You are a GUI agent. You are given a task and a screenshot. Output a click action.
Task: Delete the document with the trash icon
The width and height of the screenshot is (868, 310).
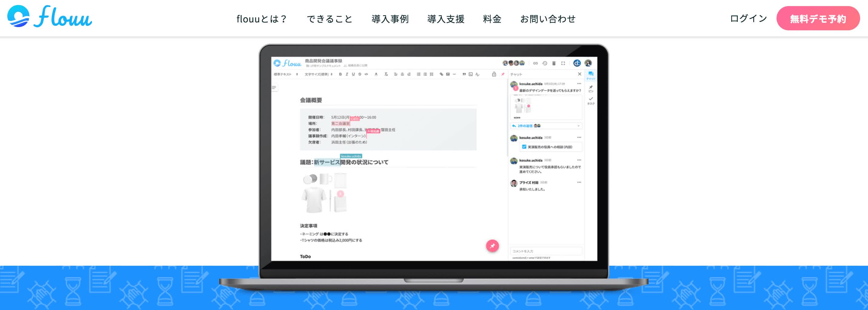tap(554, 63)
